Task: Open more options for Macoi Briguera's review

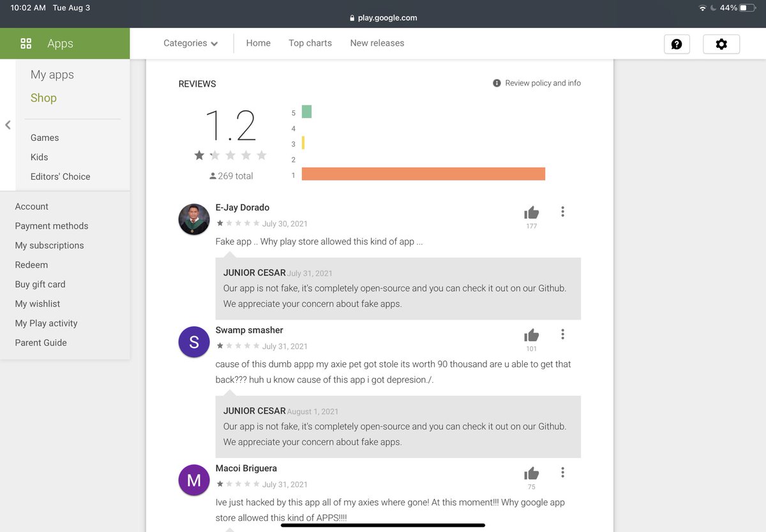Action: pos(562,472)
